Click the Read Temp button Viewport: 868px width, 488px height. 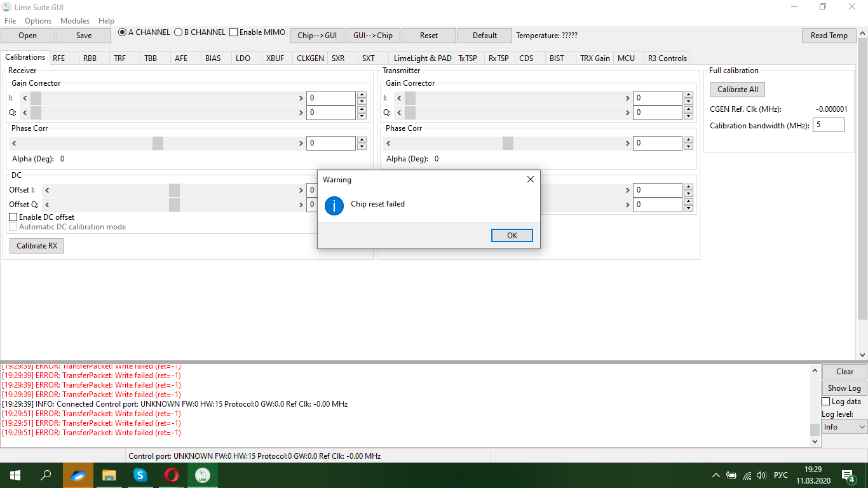(x=829, y=36)
